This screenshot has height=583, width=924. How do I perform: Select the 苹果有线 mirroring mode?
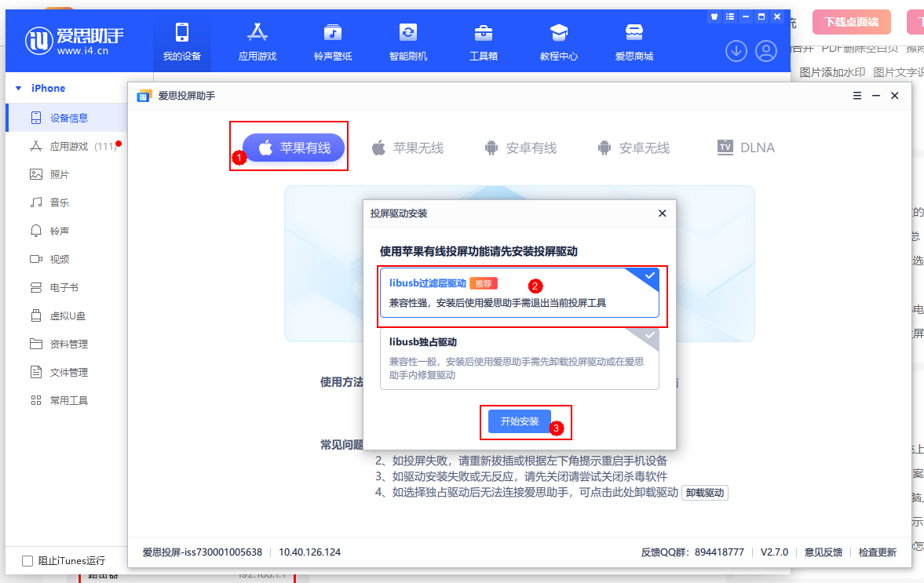coord(294,148)
